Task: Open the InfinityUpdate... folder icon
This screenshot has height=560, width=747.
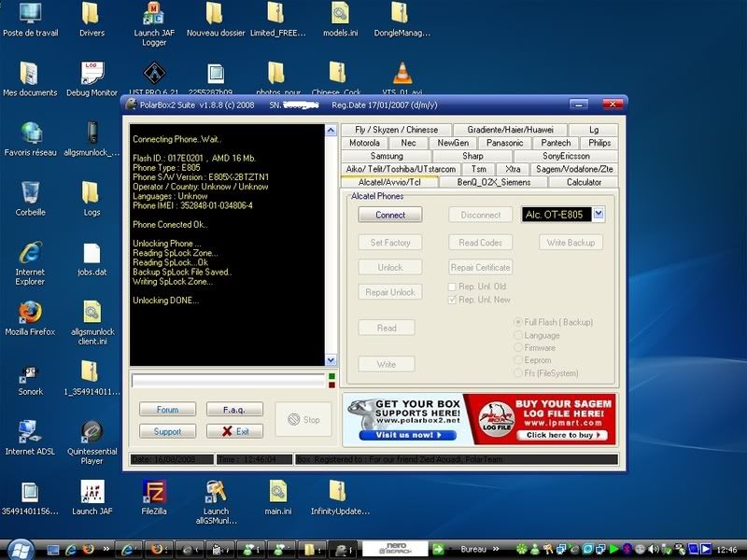Action: pyautogui.click(x=340, y=497)
